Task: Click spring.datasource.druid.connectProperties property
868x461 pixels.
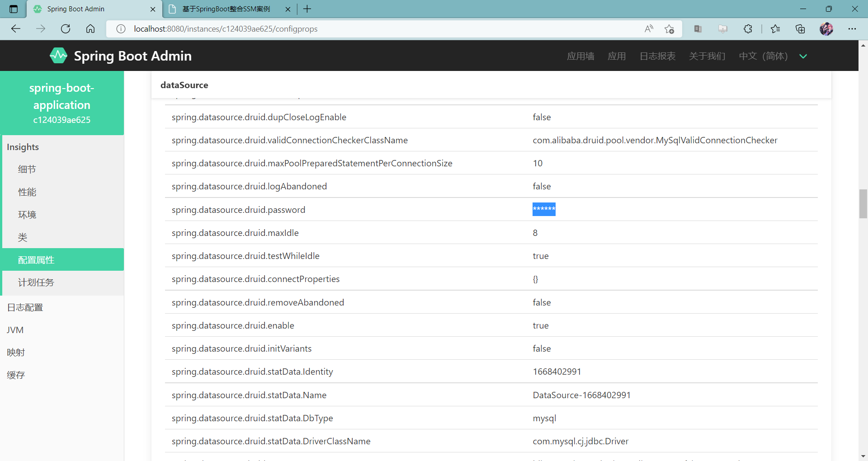Action: pyautogui.click(x=255, y=279)
